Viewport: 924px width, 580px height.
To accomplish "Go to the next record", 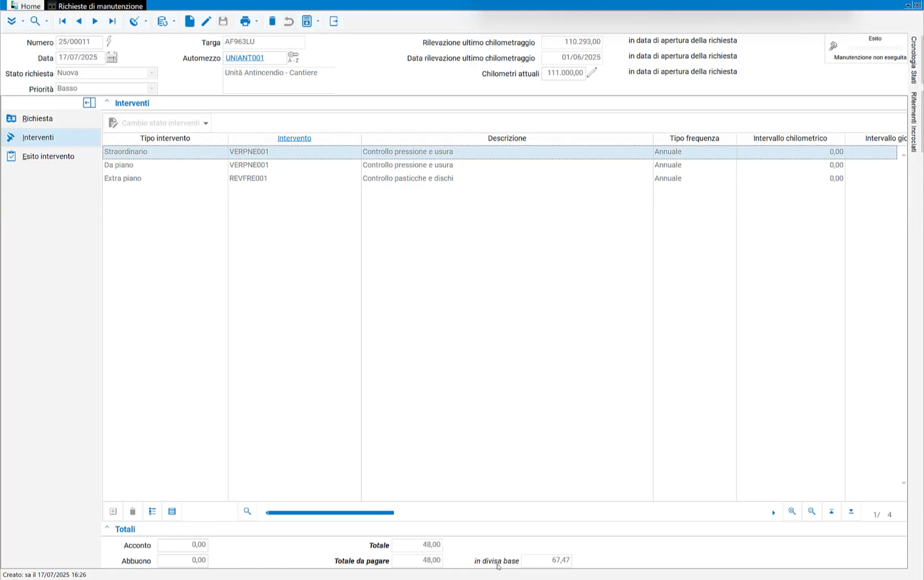I will point(95,21).
